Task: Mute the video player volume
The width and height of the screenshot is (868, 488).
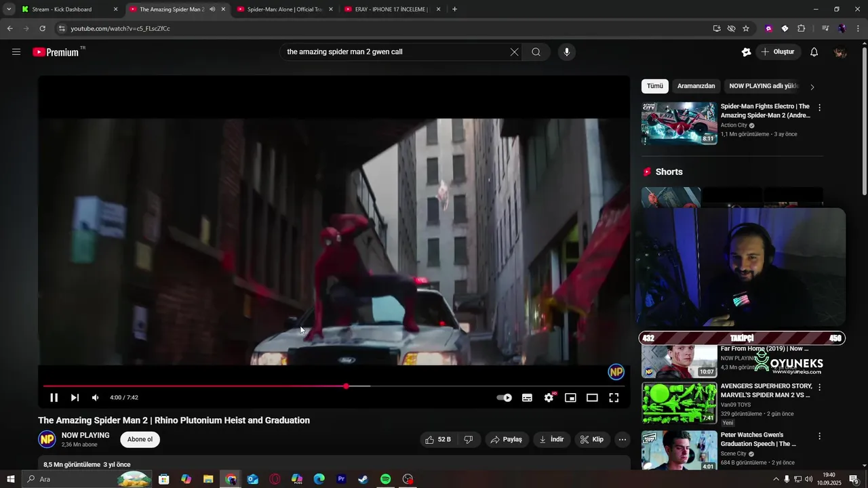Action: (x=96, y=398)
